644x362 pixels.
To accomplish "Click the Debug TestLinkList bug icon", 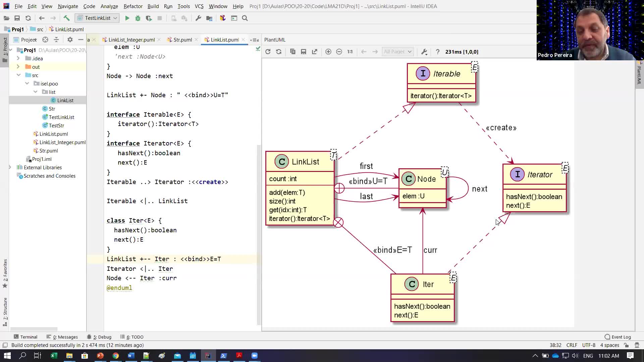I will coord(138,18).
